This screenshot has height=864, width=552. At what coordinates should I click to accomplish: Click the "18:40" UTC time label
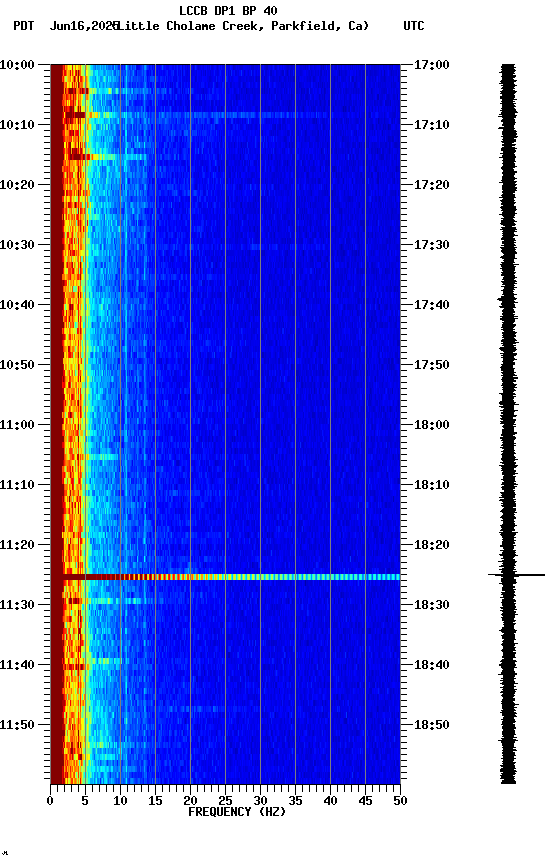431,665
